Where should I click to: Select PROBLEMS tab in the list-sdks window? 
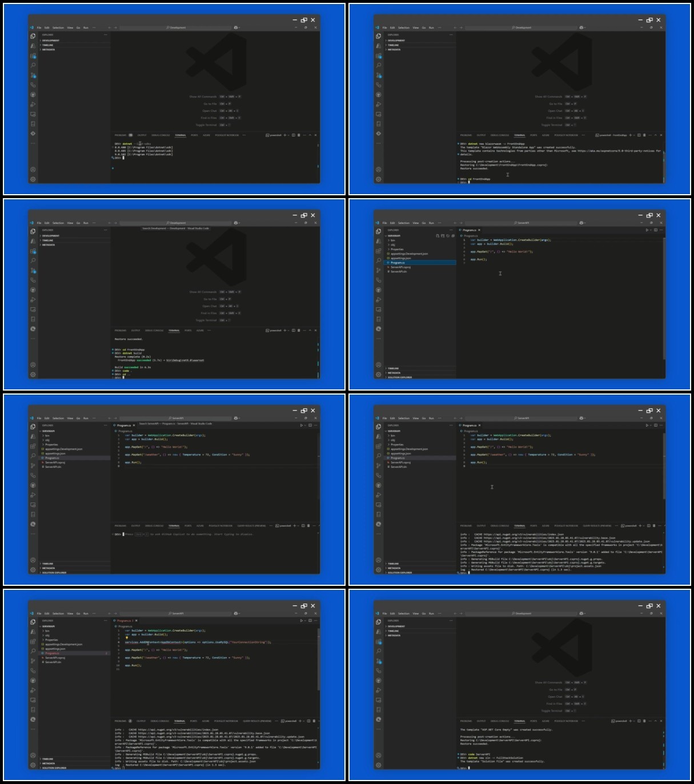(121, 135)
